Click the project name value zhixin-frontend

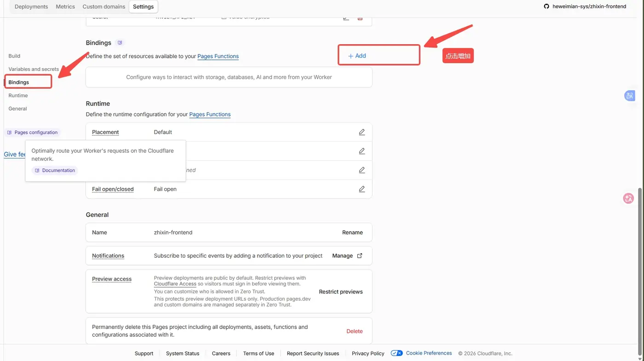click(173, 233)
